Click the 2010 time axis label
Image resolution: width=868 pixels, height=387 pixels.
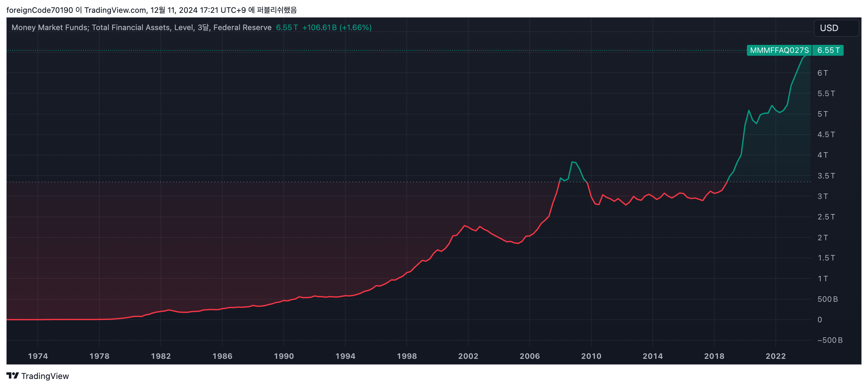(x=591, y=356)
